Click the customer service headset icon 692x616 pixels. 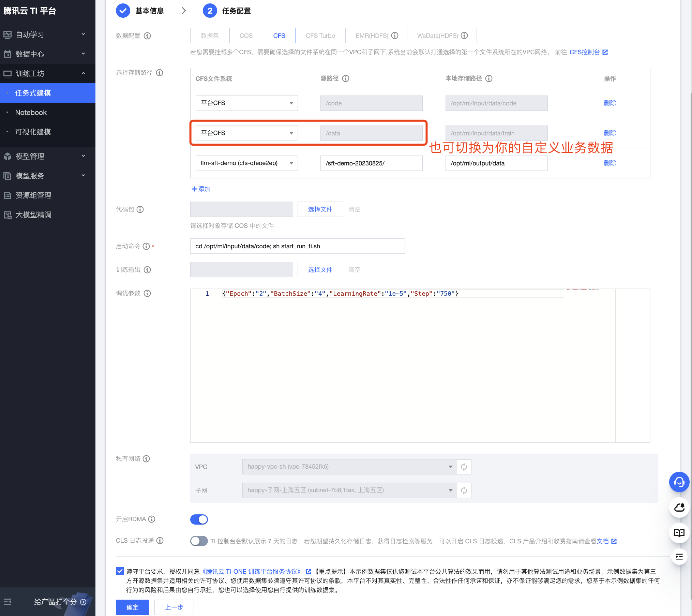tap(679, 482)
